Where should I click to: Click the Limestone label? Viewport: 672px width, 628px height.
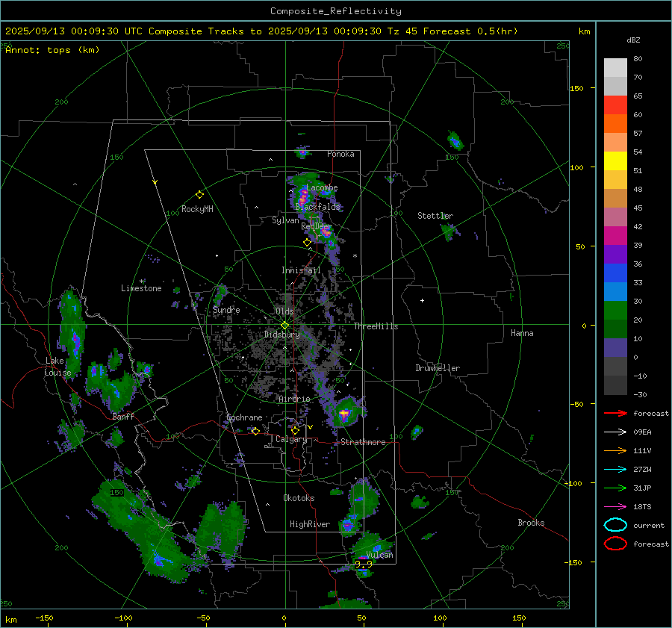(141, 288)
